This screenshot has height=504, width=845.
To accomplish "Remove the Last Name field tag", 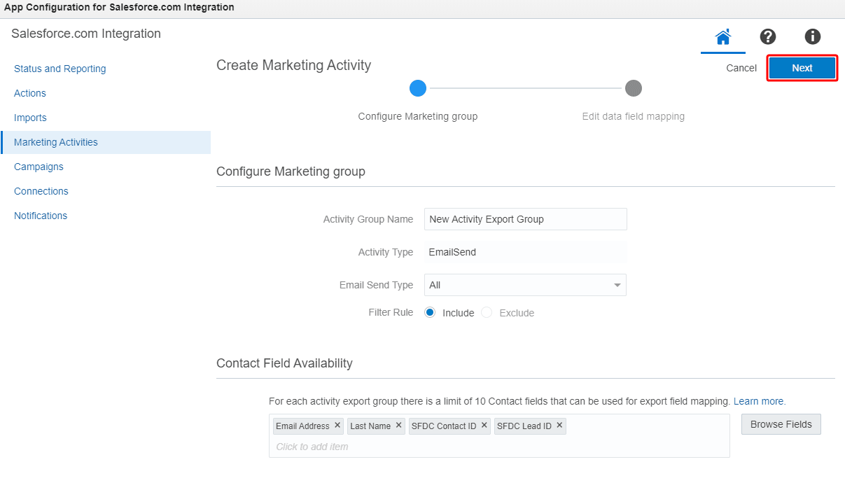I will coord(398,425).
